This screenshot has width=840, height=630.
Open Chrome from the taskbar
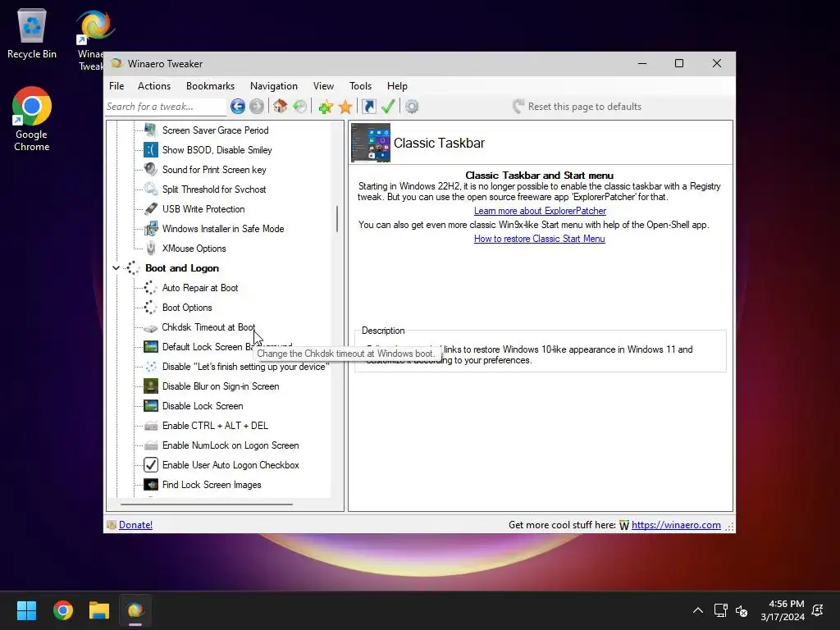click(62, 610)
